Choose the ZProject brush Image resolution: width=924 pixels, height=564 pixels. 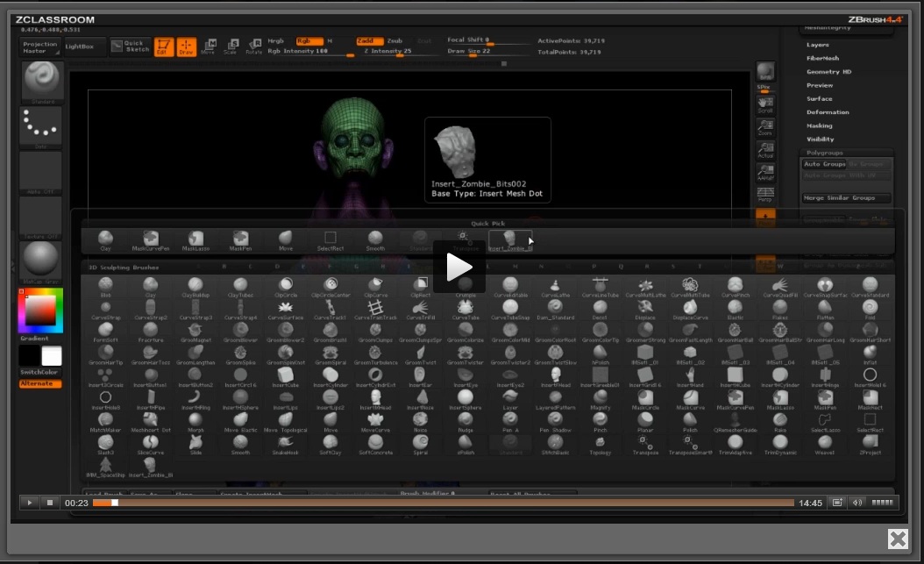(870, 445)
